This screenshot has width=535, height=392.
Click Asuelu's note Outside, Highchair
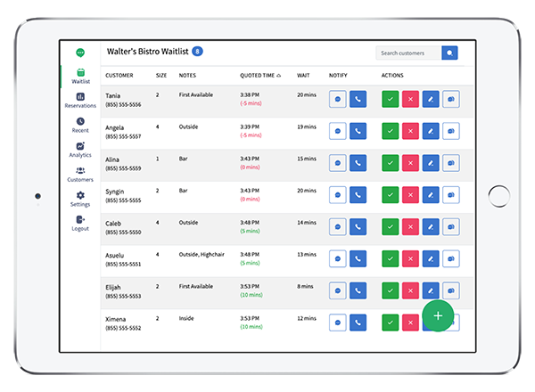click(202, 255)
